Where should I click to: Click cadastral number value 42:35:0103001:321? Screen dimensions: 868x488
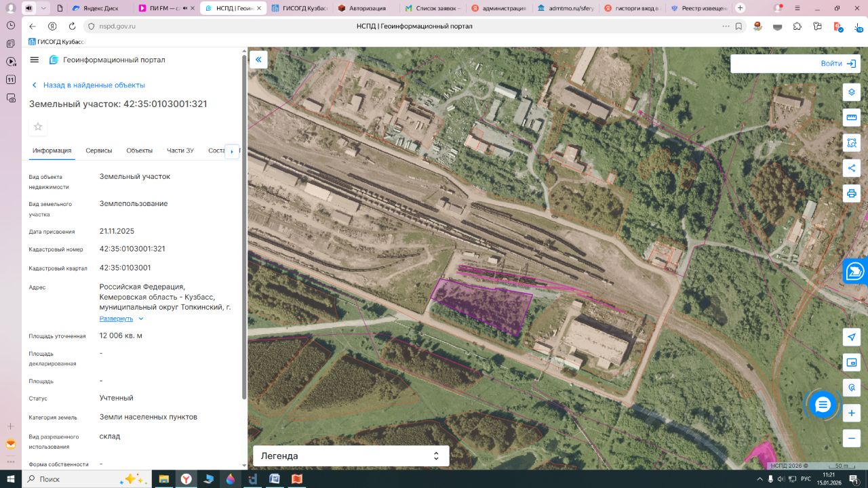(132, 249)
